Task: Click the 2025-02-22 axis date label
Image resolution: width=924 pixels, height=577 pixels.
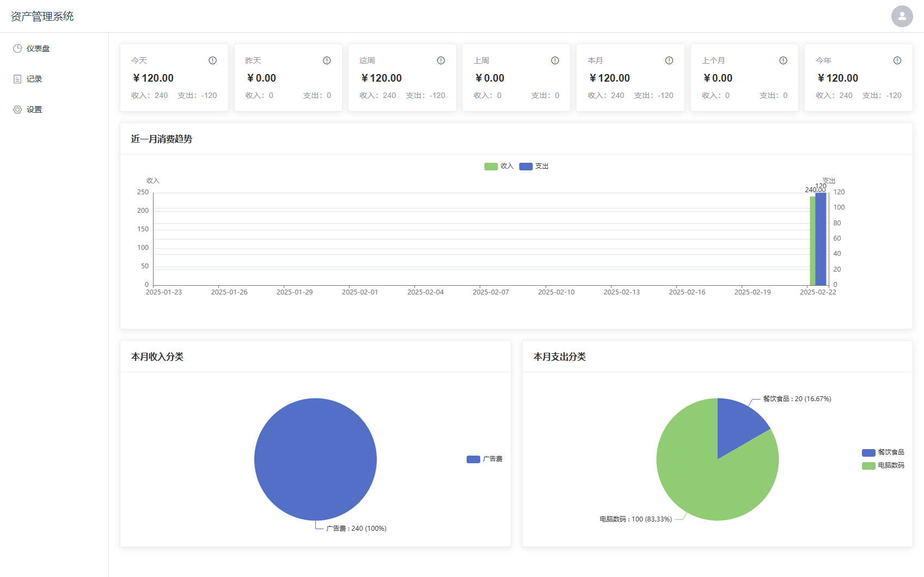Action: point(818,292)
